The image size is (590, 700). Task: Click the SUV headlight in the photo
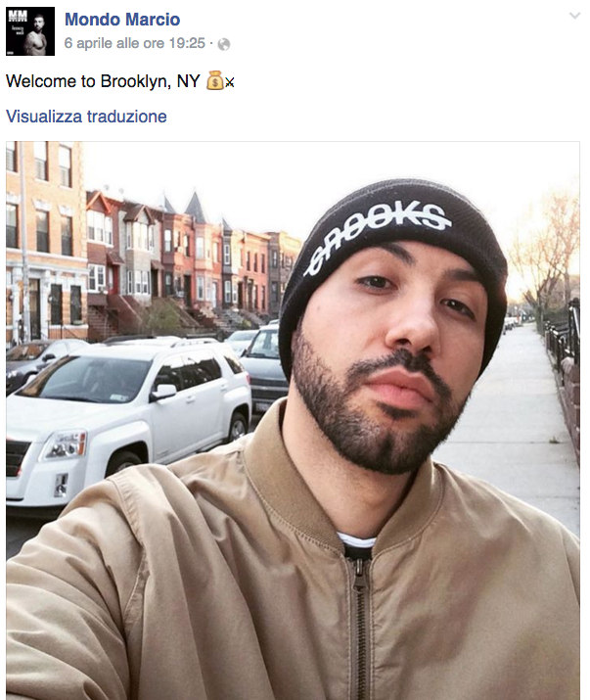point(64,445)
